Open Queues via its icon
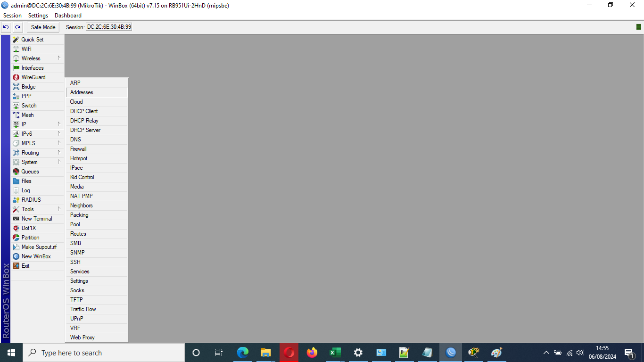Screen dimensions: 644x362 pyautogui.click(x=16, y=172)
